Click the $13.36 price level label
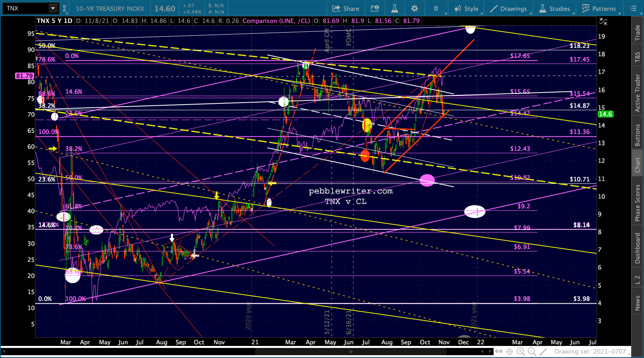 pyautogui.click(x=580, y=132)
